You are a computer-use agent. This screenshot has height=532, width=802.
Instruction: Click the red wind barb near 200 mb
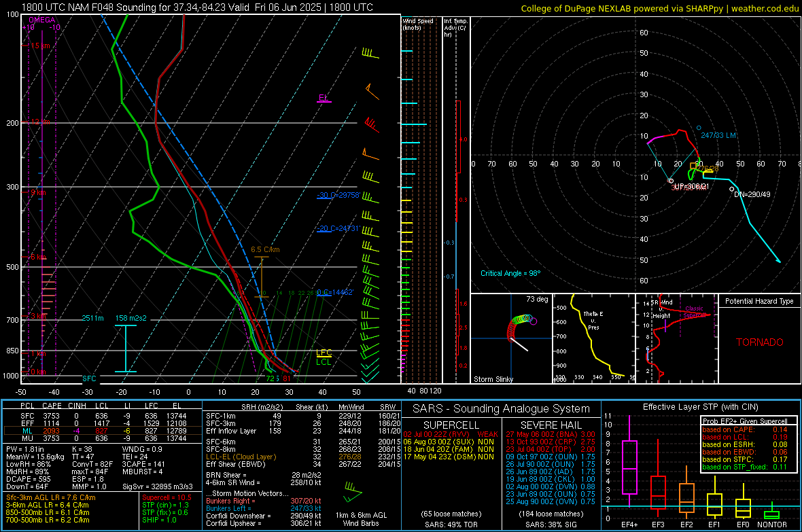pyautogui.click(x=371, y=124)
